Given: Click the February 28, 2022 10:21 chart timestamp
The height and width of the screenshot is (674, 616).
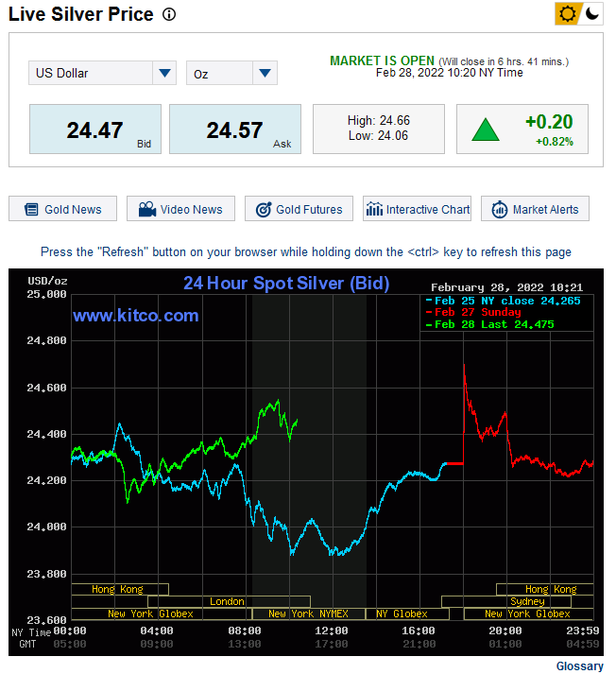Looking at the screenshot, I should (x=507, y=287).
